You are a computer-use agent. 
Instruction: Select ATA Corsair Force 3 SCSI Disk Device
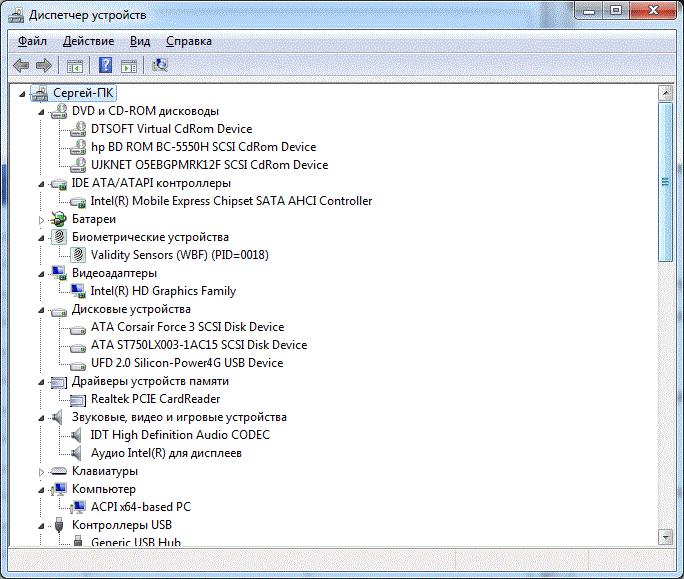click(187, 327)
